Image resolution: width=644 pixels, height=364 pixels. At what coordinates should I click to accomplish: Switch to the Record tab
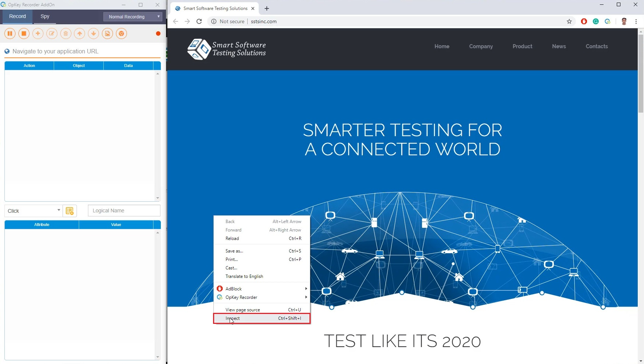coord(18,17)
